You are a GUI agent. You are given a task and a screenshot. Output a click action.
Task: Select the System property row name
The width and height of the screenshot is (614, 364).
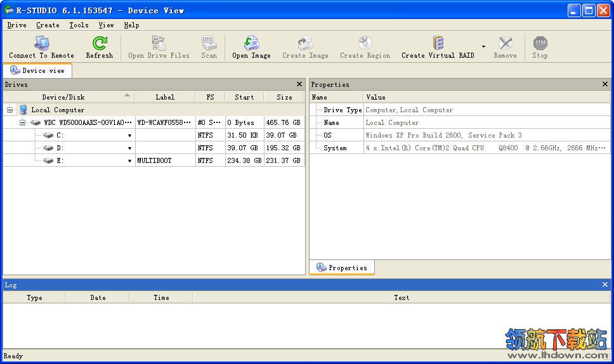click(335, 148)
